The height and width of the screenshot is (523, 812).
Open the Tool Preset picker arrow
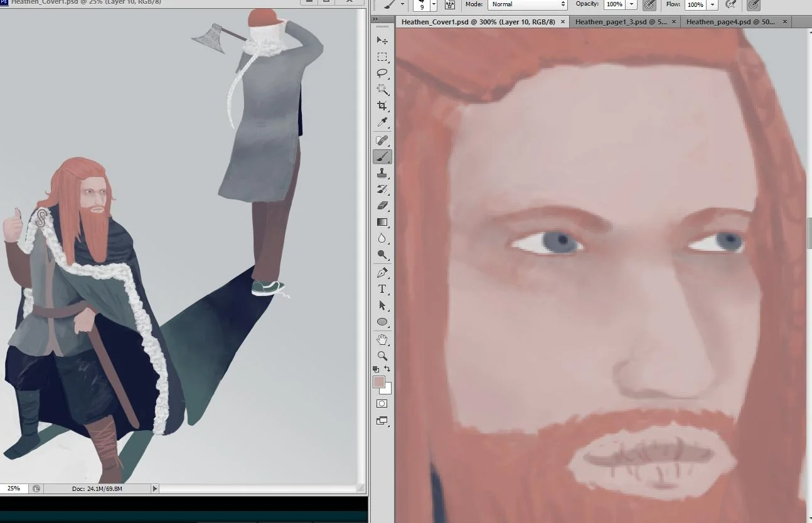[x=402, y=4]
